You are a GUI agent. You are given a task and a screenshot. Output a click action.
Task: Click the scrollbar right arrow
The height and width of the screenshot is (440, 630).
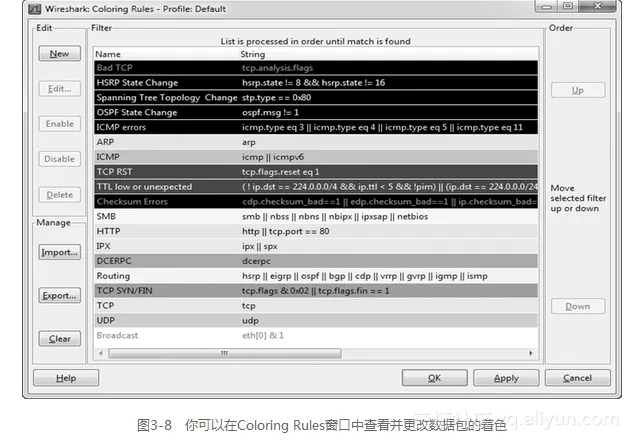click(531, 353)
